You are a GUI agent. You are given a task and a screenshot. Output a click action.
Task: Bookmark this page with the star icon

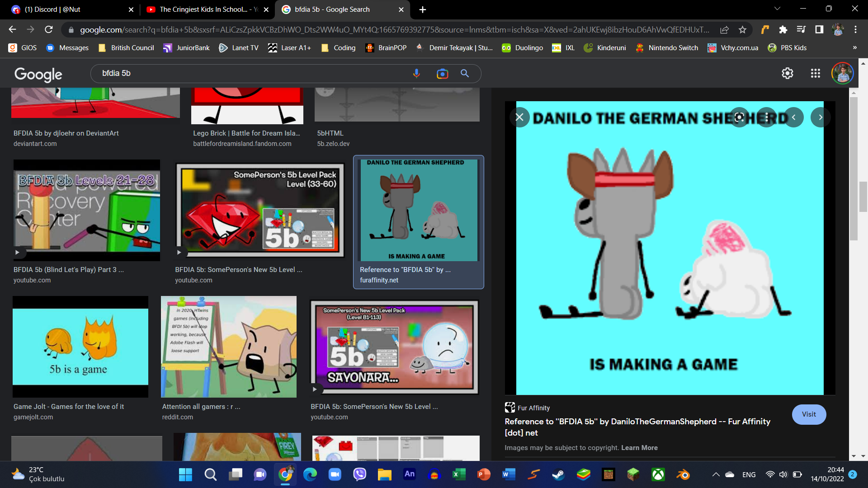(x=742, y=29)
